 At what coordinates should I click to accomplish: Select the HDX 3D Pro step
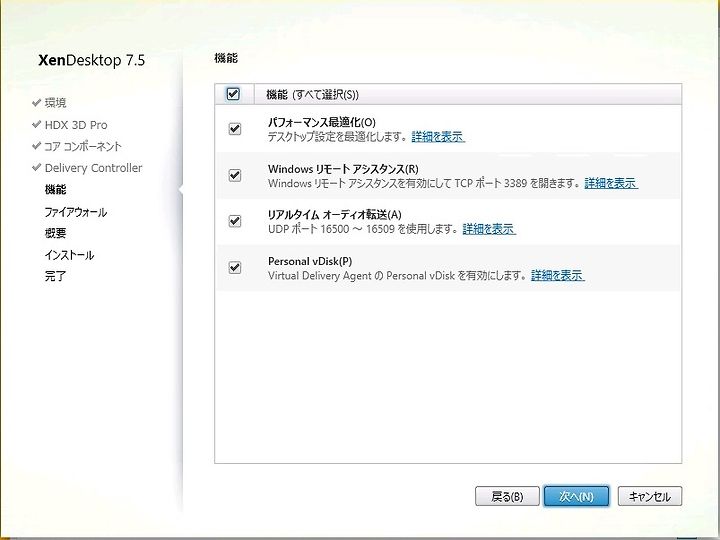[x=76, y=125]
